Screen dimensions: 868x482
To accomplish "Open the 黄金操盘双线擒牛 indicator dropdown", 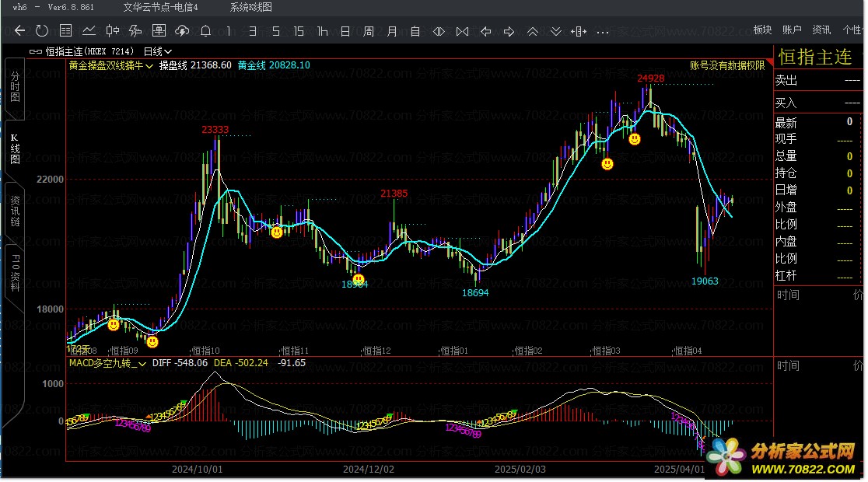I will tap(111, 66).
